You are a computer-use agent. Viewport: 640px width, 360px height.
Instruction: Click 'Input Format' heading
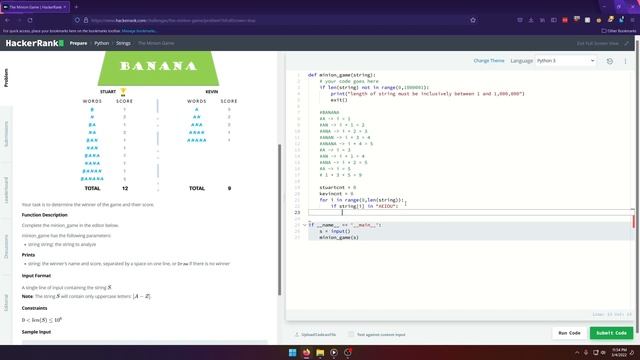36,276
